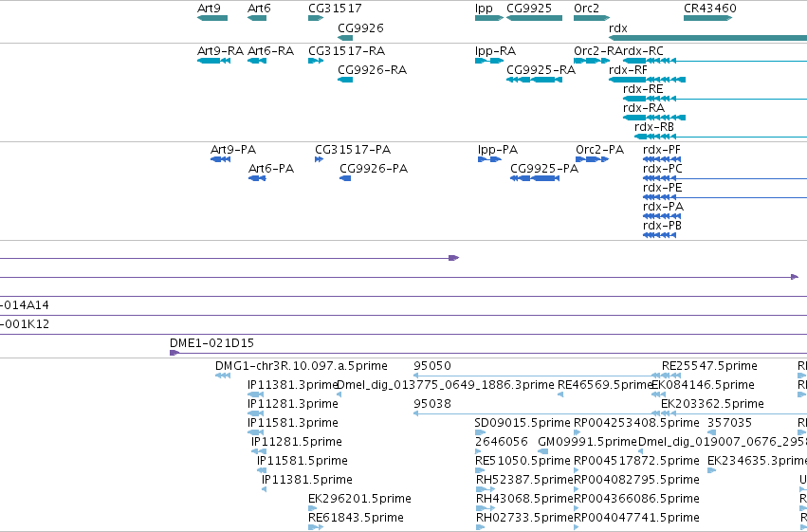Select the IP11581.5prime EST
The height and width of the screenshot is (532, 807).
262,470
